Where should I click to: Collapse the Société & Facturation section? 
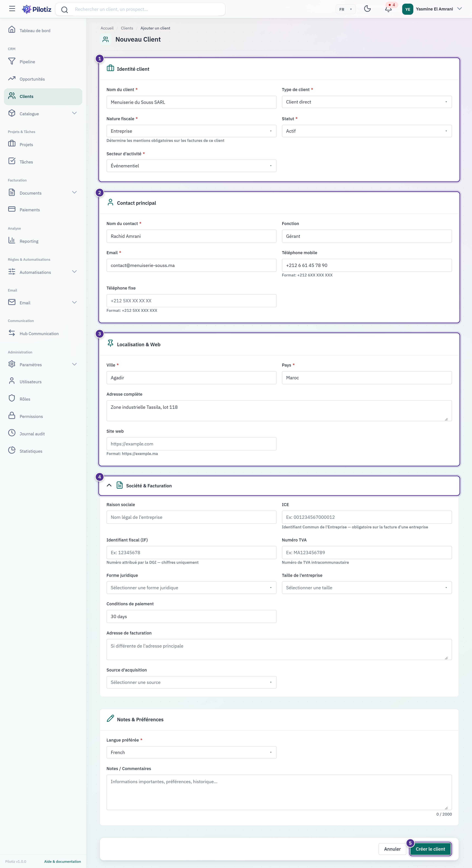pyautogui.click(x=109, y=486)
